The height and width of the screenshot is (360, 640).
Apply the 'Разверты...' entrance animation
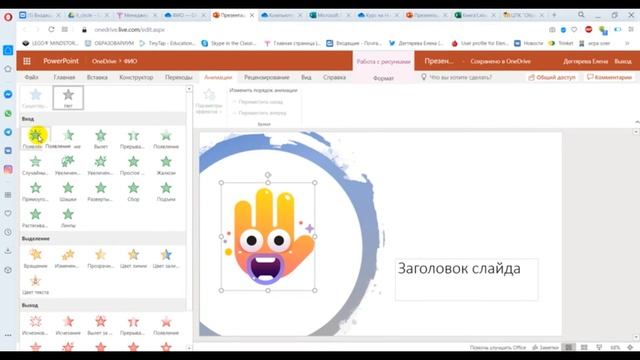coord(101,191)
